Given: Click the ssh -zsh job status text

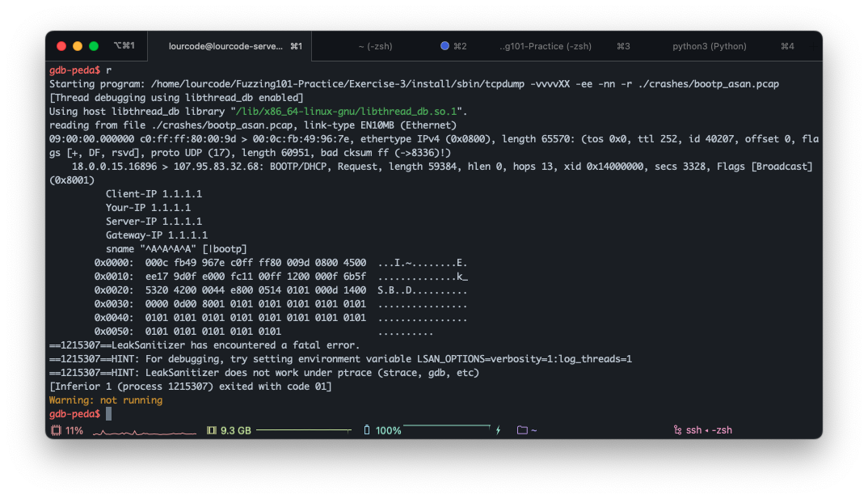Looking at the screenshot, I should click(x=709, y=430).
